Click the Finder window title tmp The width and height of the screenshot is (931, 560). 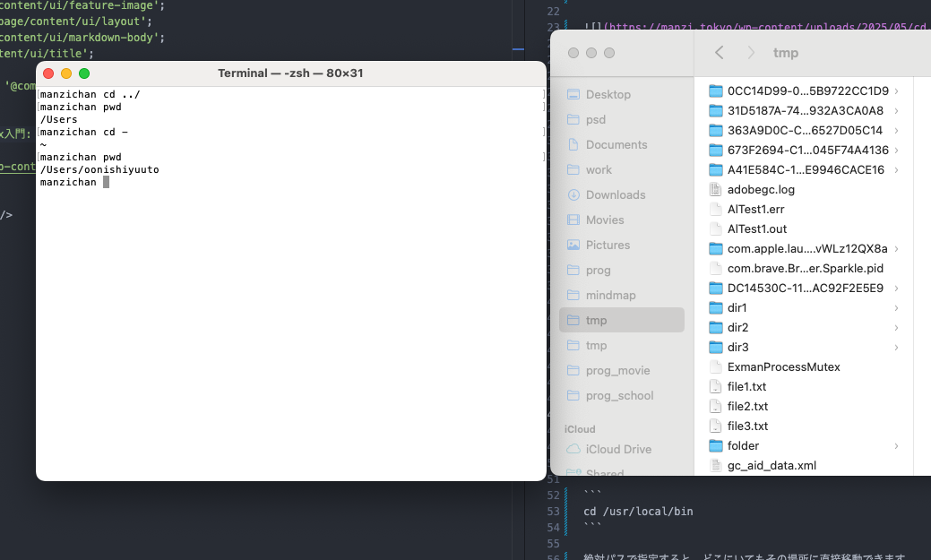786,53
